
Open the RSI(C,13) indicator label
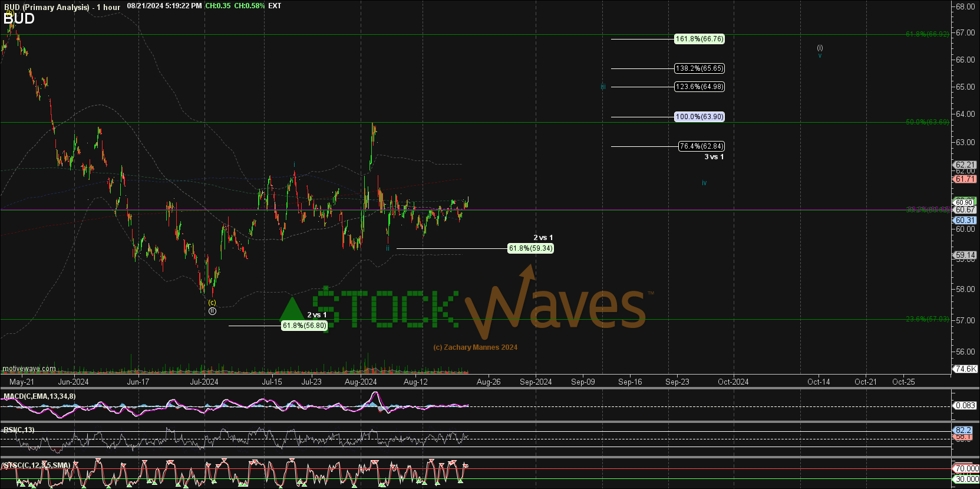pos(19,430)
